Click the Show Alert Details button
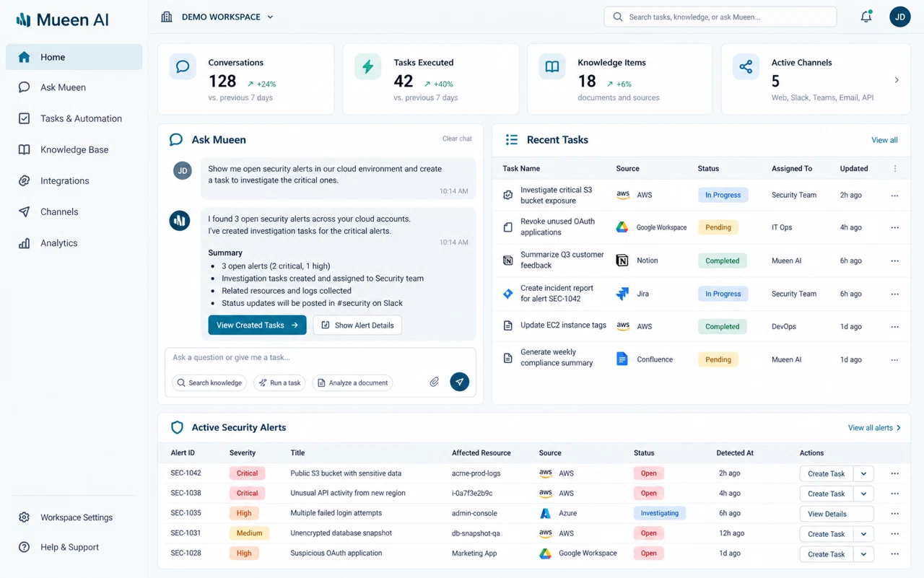The width and height of the screenshot is (924, 578). point(357,325)
